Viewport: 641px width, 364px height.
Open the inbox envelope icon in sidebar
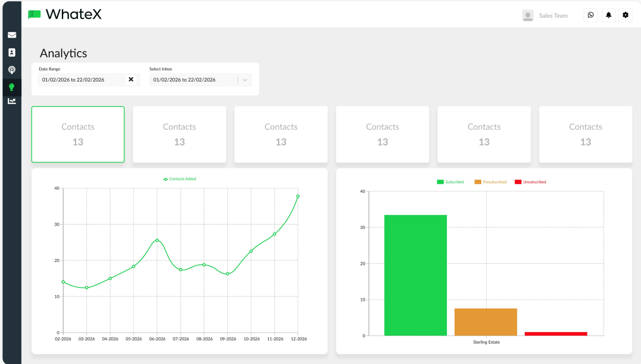click(x=12, y=35)
